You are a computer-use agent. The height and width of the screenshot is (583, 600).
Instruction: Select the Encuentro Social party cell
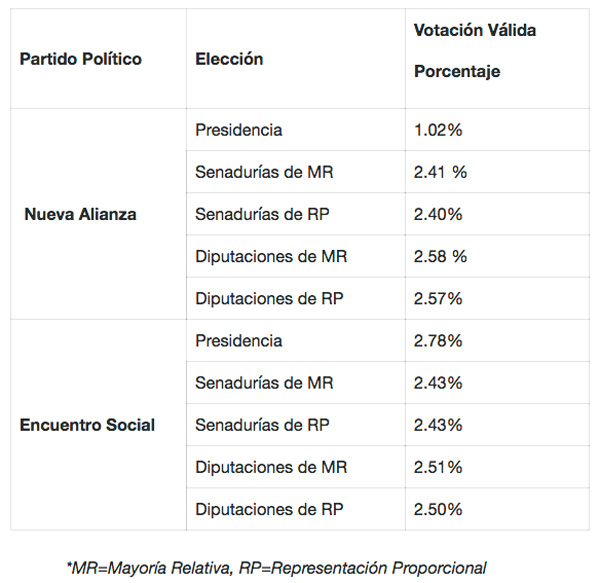coord(87,425)
